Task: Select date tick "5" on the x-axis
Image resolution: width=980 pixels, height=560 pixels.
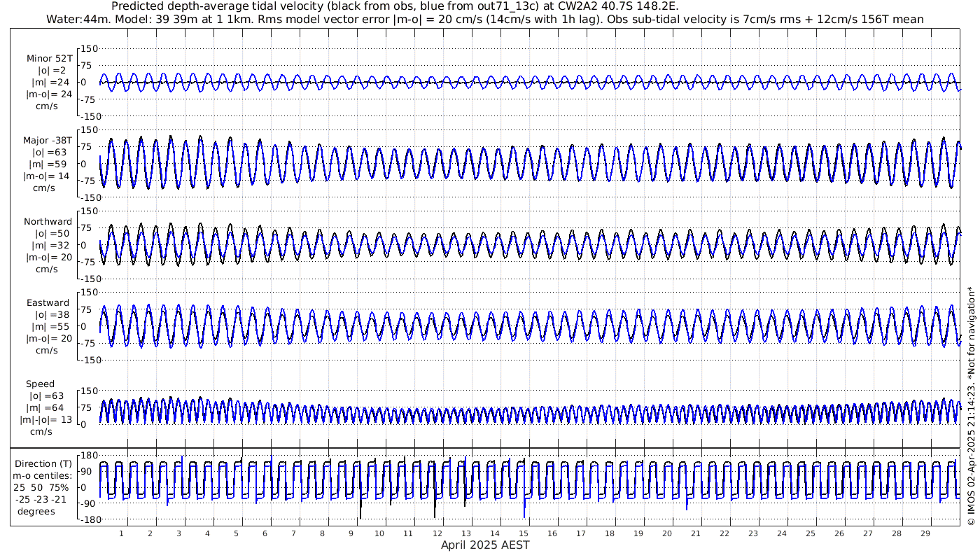Action: click(x=236, y=533)
